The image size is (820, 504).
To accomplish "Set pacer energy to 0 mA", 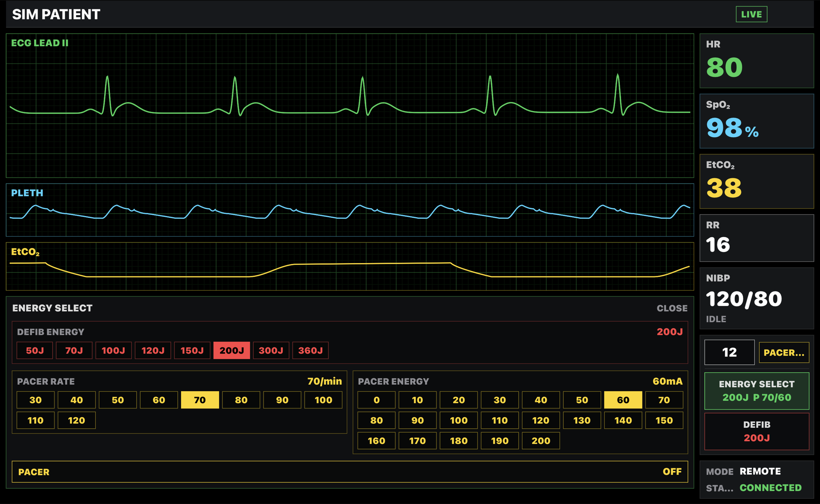I will 376,400.
